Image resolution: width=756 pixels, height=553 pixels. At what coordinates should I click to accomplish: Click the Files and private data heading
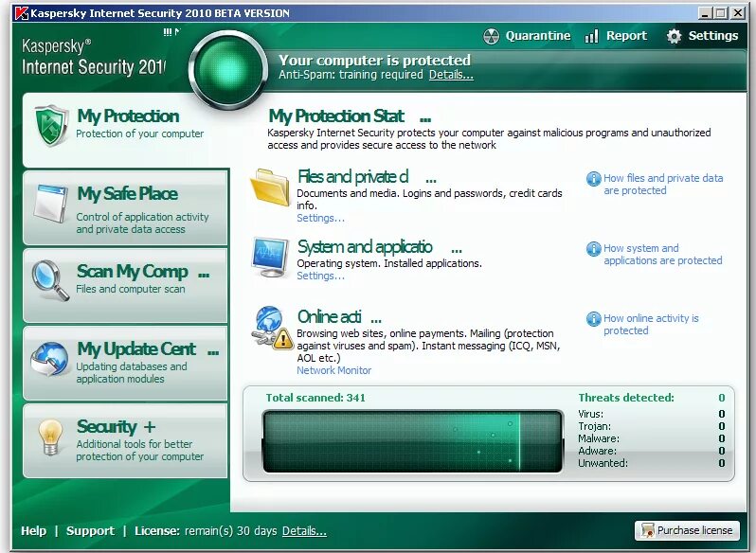pyautogui.click(x=367, y=177)
